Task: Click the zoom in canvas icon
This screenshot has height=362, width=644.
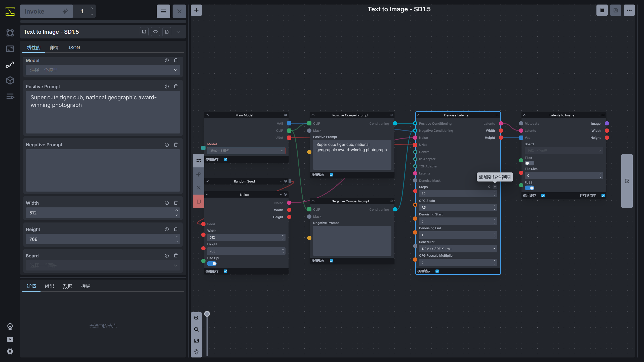Action: [196, 318]
